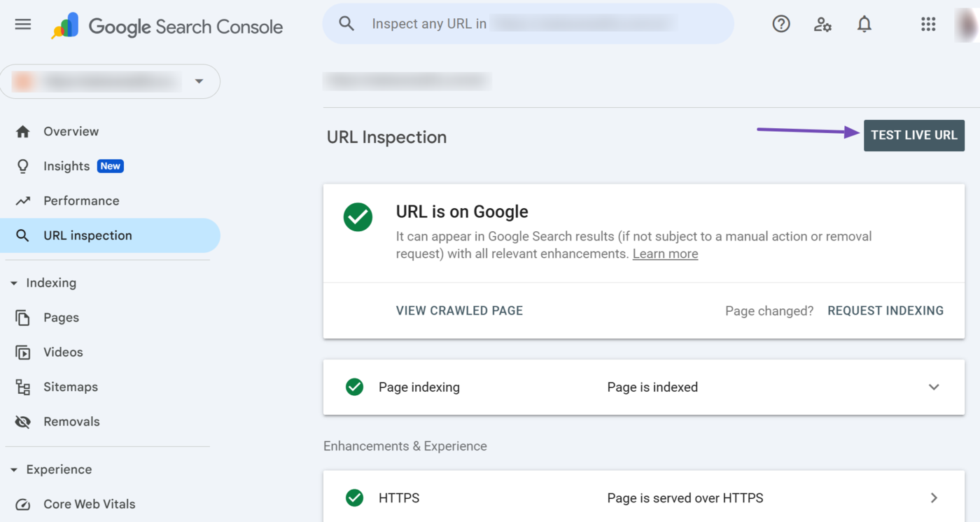Viewport: 980px width, 522px height.
Task: Open the property selector dropdown
Action: [x=199, y=81]
